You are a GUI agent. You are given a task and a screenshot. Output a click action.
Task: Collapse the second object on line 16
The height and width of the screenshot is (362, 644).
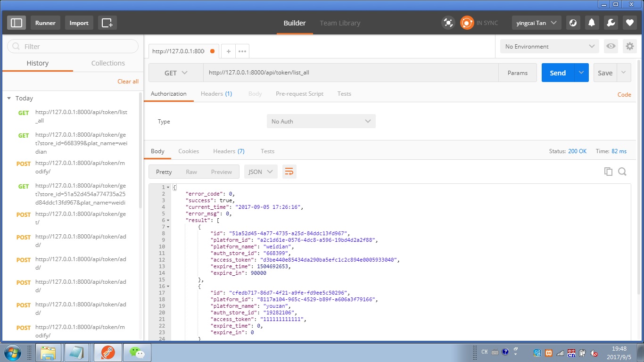[168, 286]
